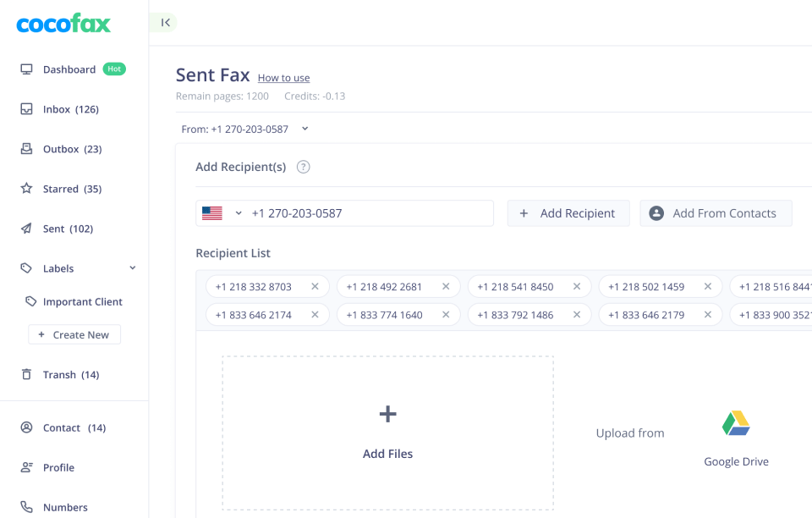Click the Google Drive text label

[x=736, y=461]
